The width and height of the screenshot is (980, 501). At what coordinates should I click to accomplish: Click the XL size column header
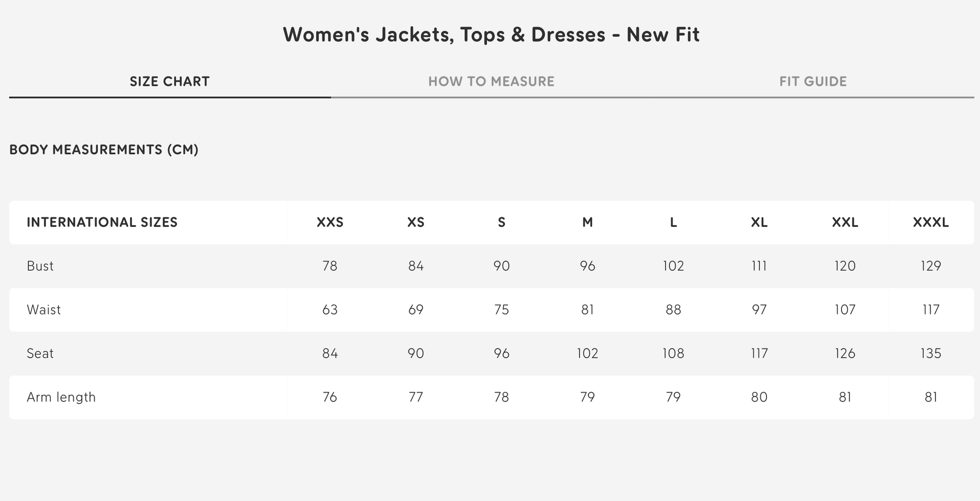click(x=759, y=222)
